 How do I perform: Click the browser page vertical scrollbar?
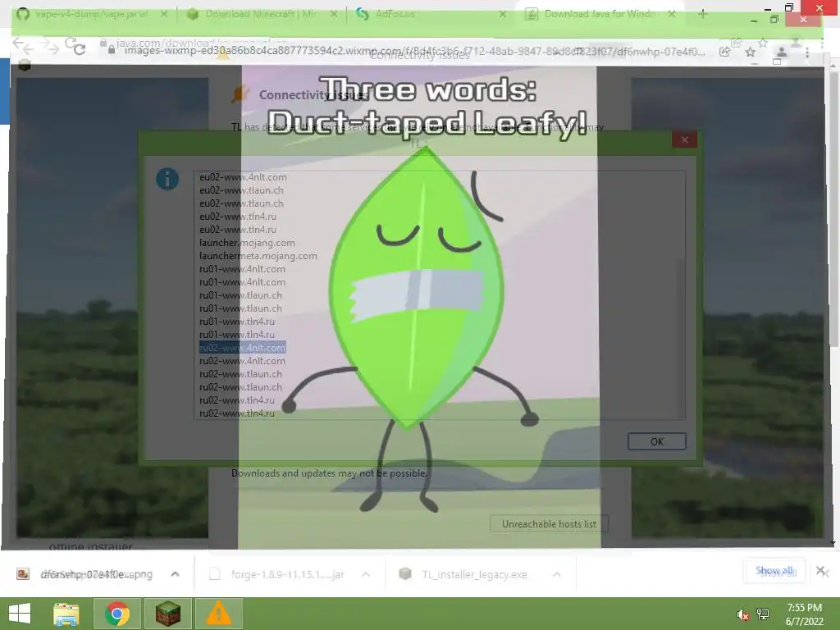832,209
